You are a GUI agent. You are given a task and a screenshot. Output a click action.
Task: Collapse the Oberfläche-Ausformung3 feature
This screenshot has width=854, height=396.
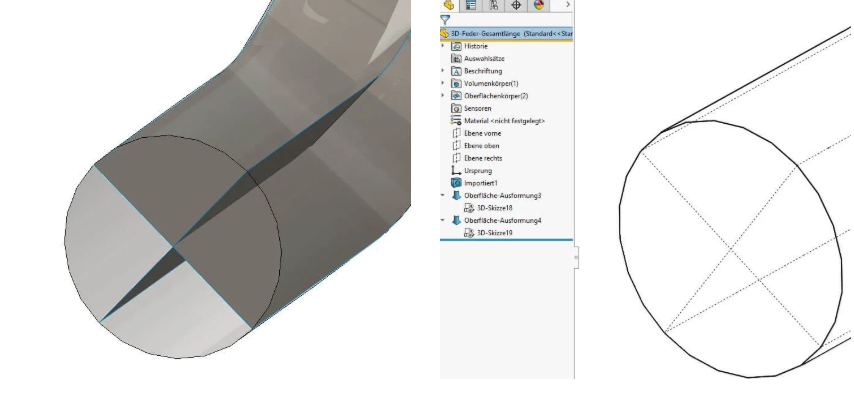pos(443,196)
